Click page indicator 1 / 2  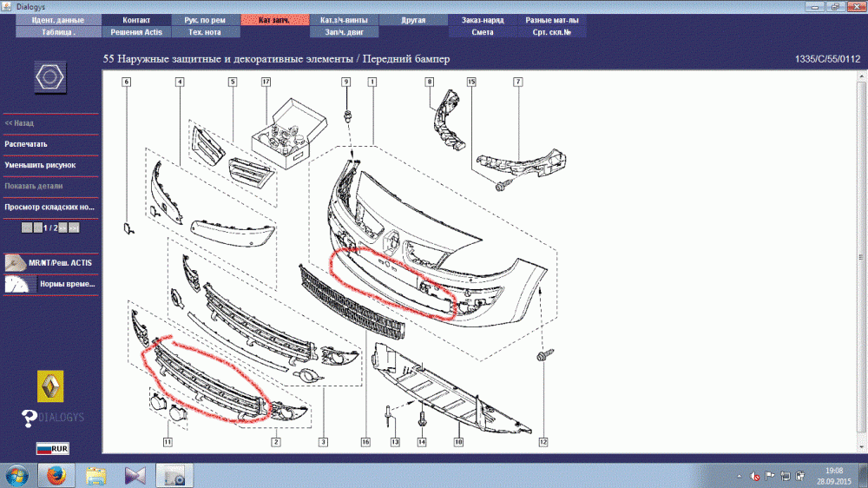(x=50, y=228)
